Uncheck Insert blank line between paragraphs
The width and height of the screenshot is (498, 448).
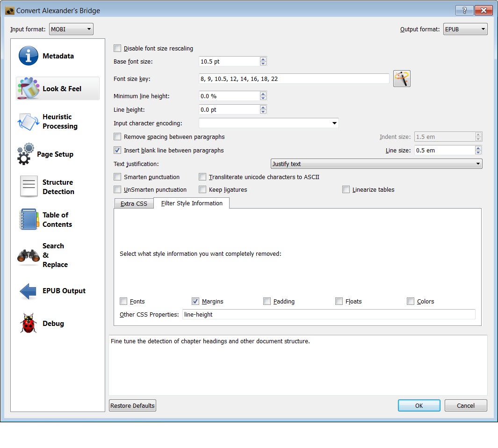point(117,150)
